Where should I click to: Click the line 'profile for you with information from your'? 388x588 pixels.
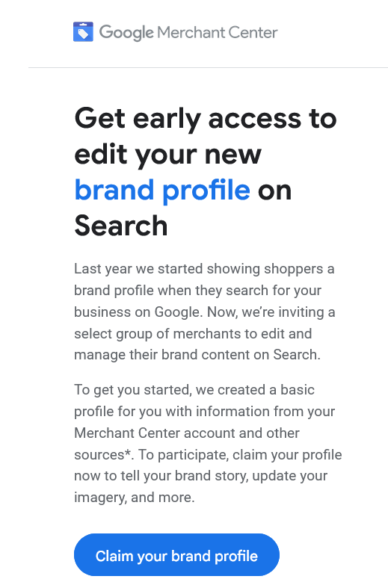tap(205, 412)
